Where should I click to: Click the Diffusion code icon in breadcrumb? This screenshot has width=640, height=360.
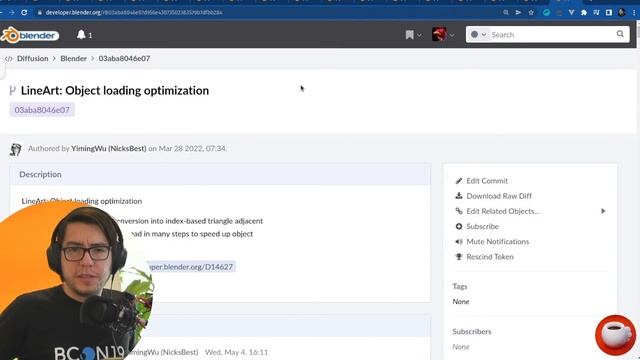pos(9,59)
